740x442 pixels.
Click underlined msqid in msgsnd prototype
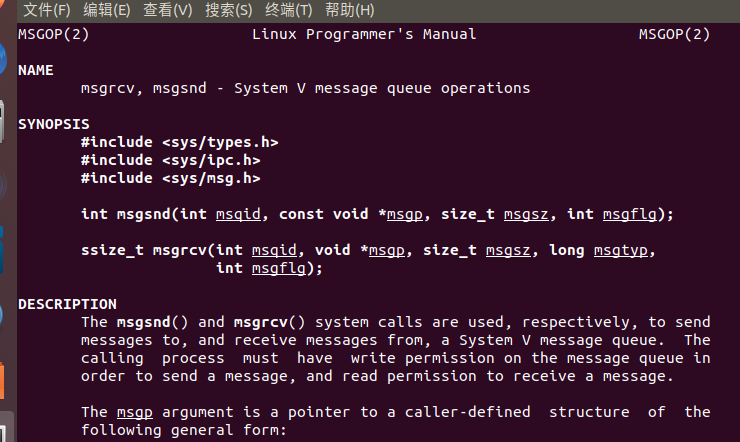238,214
